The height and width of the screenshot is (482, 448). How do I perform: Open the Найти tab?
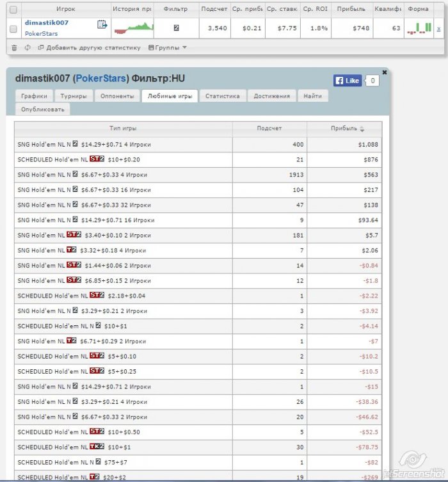point(313,96)
